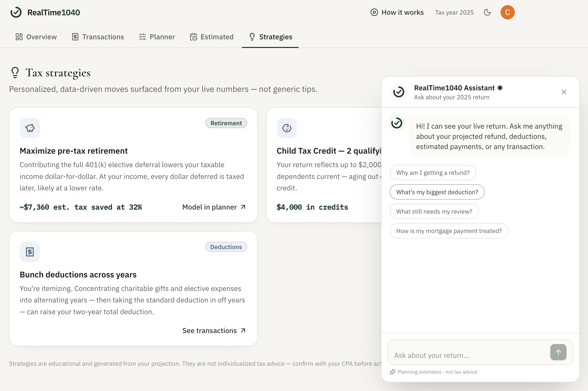Open the orange C user avatar
Image resolution: width=588 pixels, height=391 pixels.
coord(507,12)
